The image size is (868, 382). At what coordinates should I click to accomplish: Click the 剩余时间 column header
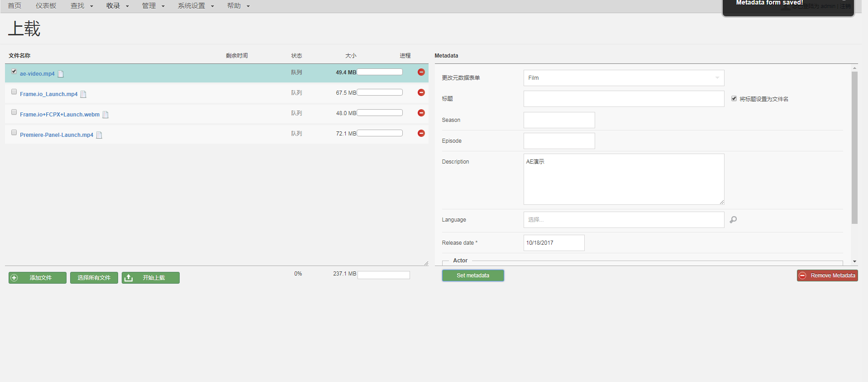tap(237, 56)
